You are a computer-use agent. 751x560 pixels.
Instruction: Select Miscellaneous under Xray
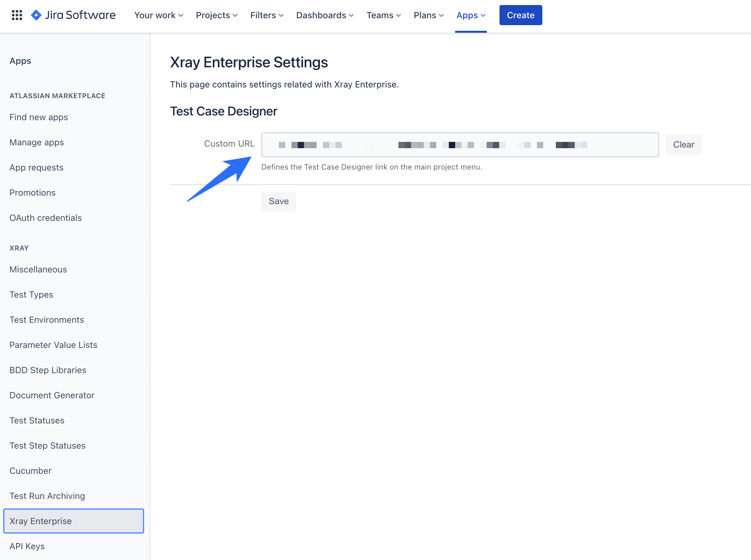(x=38, y=270)
